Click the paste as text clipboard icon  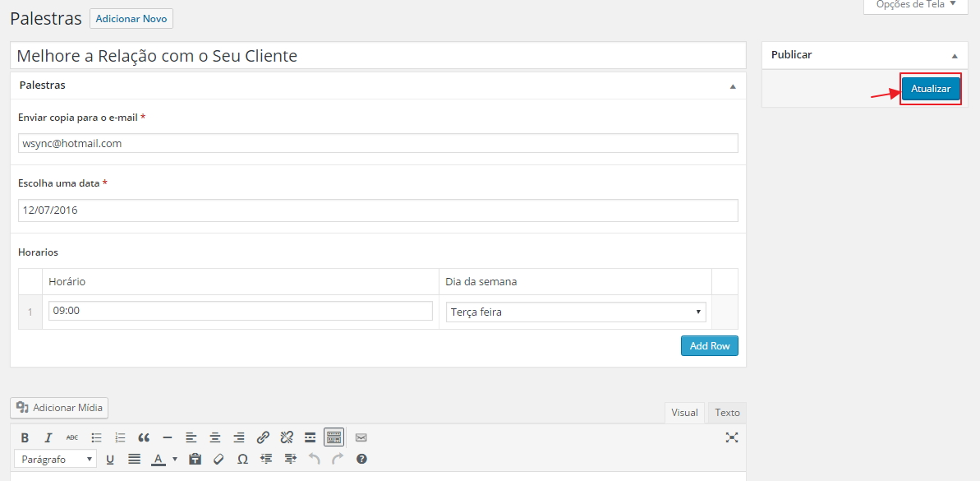pos(195,459)
